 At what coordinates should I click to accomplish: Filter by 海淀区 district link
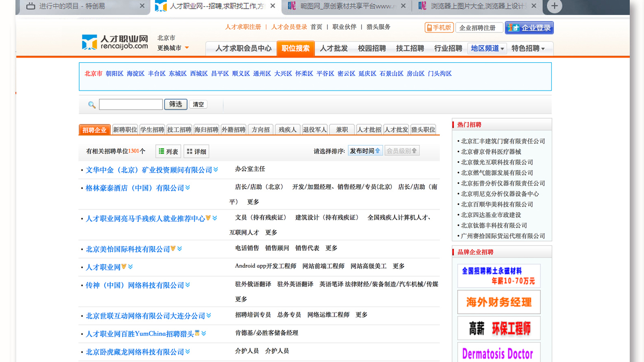pyautogui.click(x=136, y=74)
